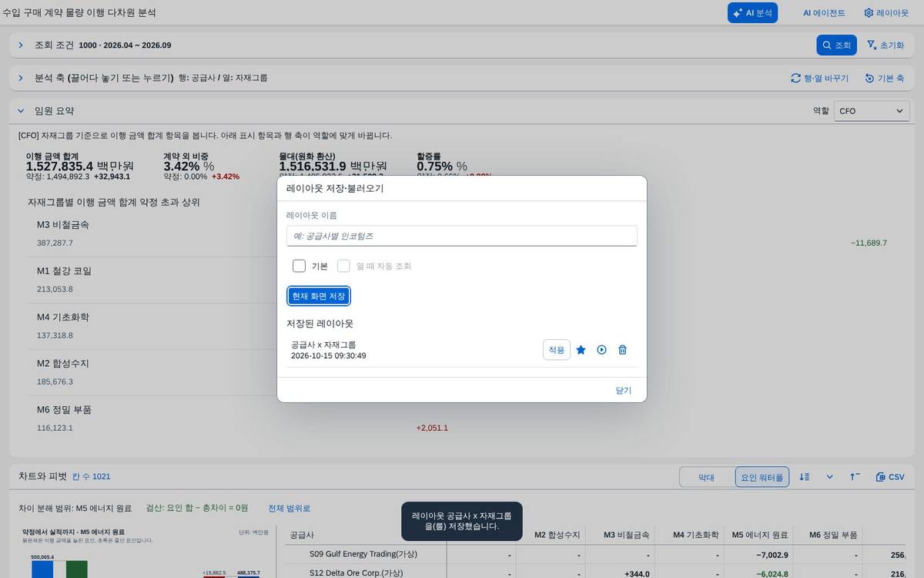Viewport: 924px width, 578px height.
Task: Click the 전체 범위로 link
Action: pos(289,509)
